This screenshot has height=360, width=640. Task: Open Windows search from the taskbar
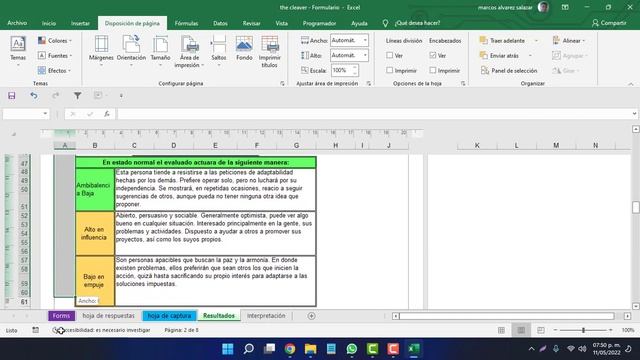(x=248, y=349)
